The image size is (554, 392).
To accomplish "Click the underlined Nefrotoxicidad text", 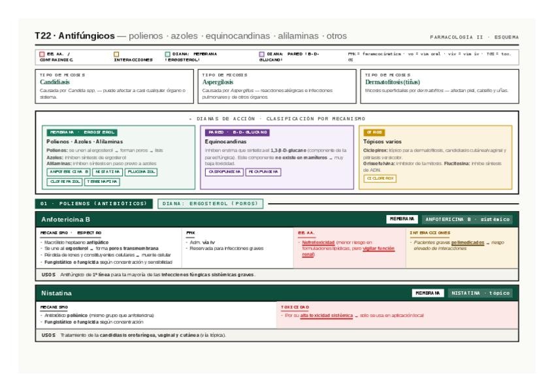I will (318, 242).
